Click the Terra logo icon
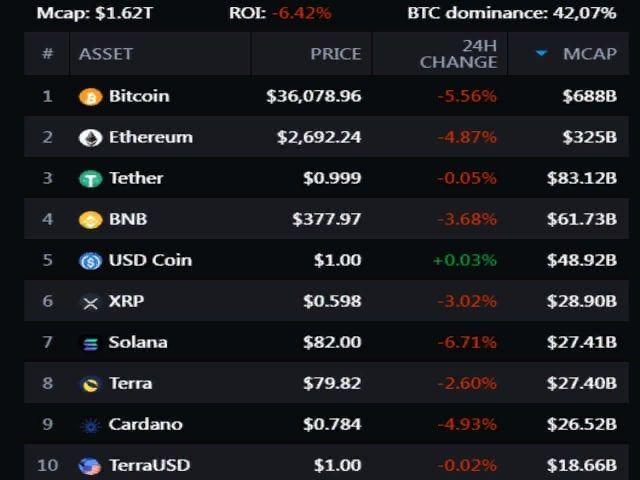 point(91,384)
